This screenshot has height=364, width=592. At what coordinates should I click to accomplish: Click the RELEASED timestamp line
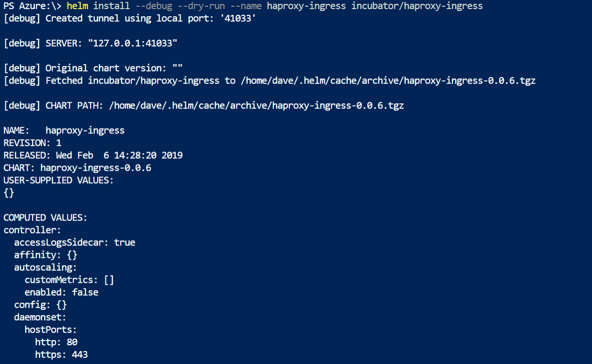tap(93, 155)
